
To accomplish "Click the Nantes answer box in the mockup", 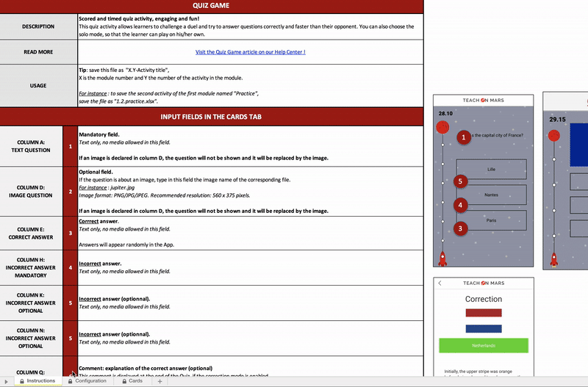I will pos(491,195).
